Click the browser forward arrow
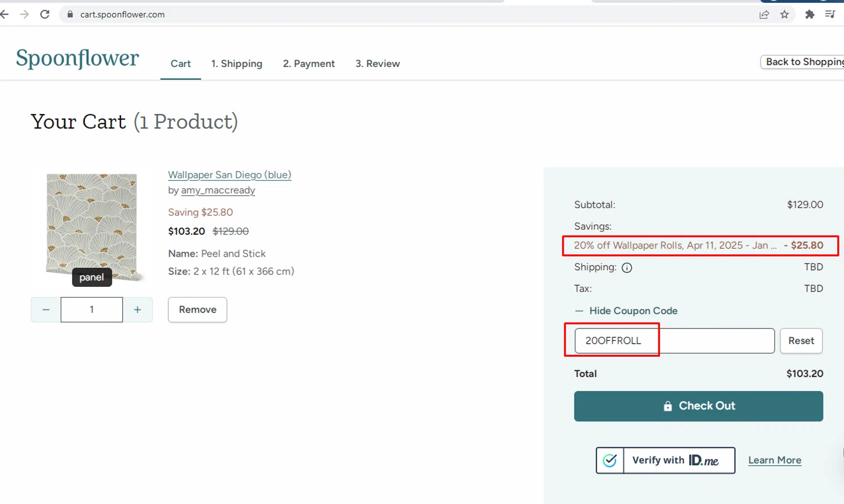The height and width of the screenshot is (504, 844). [24, 15]
